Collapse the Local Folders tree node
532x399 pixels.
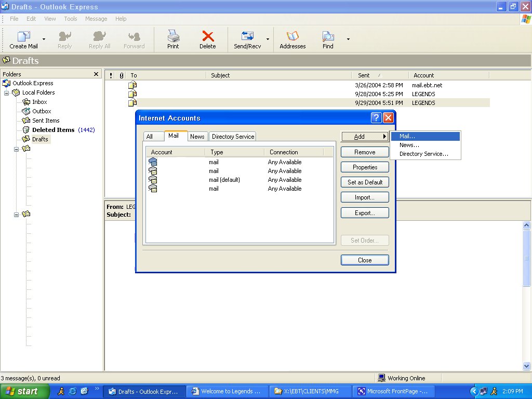click(7, 93)
